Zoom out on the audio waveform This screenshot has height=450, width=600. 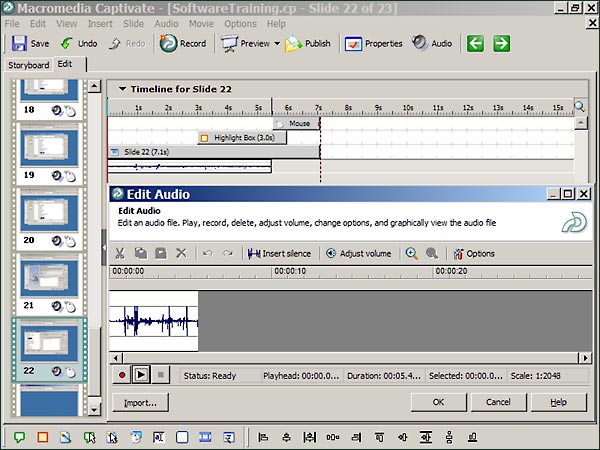432,253
